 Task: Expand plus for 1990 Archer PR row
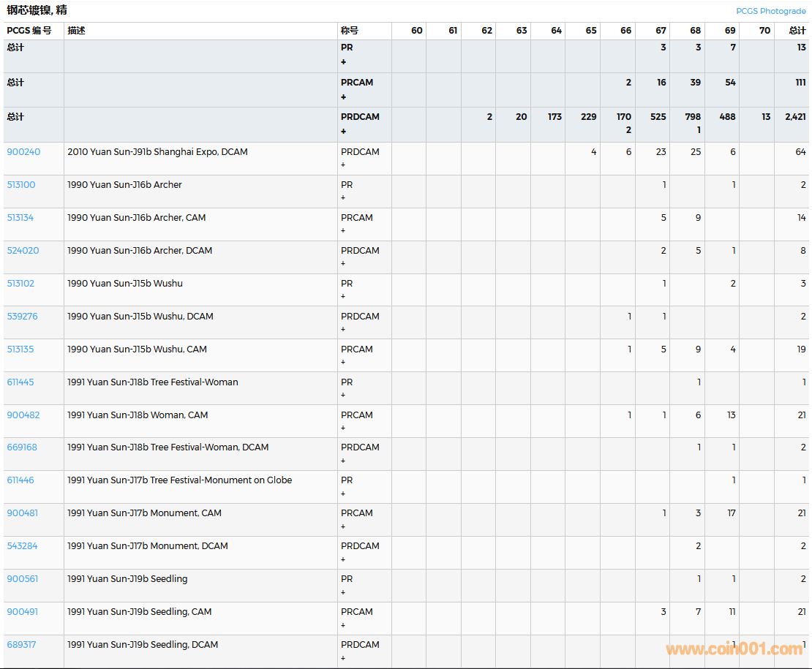coord(343,198)
